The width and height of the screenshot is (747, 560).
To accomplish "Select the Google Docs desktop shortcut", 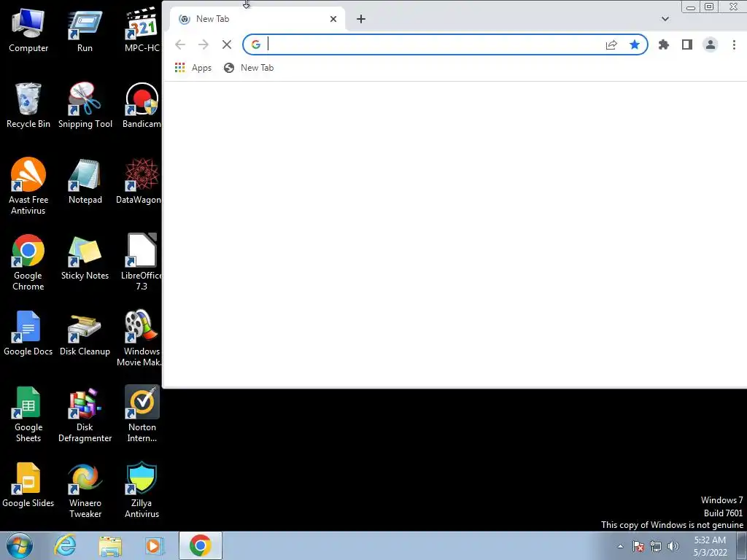I will click(28, 332).
